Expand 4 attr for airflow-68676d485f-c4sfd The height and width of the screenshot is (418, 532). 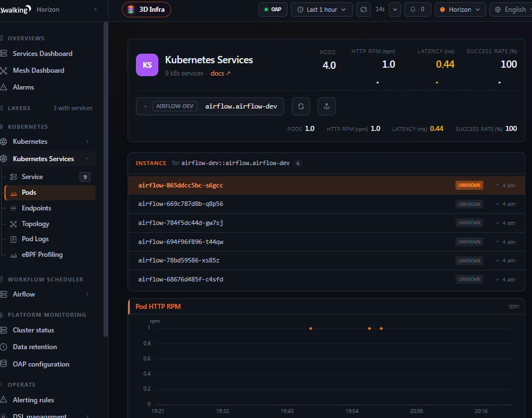[x=506, y=280]
